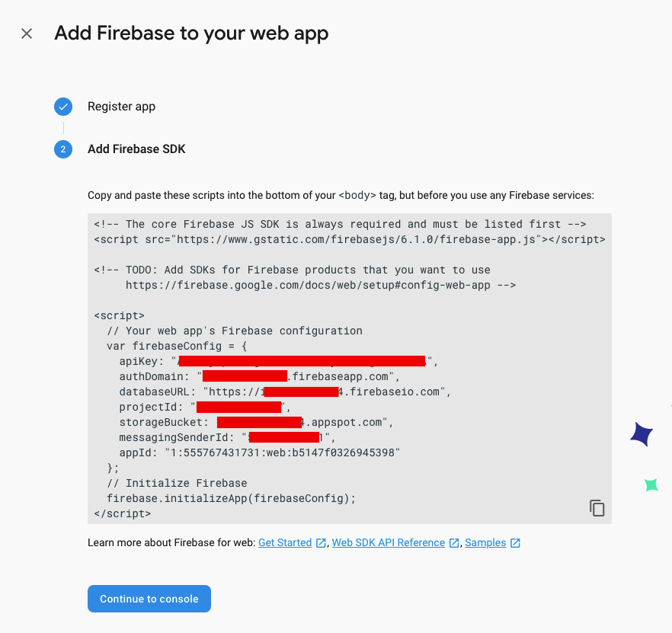Click the completed Register app checkmark icon
This screenshot has width=672, height=633.
tap(63, 107)
